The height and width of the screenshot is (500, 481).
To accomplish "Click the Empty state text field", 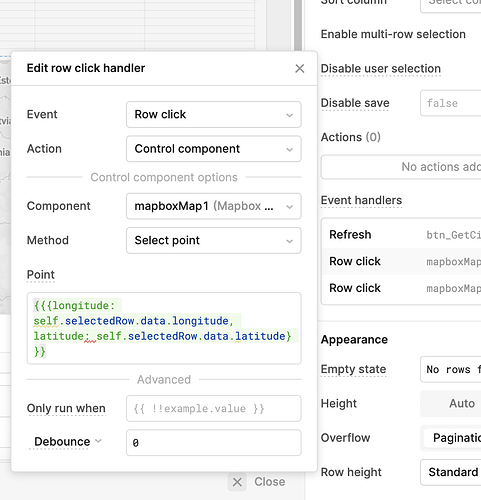I will 451,369.
